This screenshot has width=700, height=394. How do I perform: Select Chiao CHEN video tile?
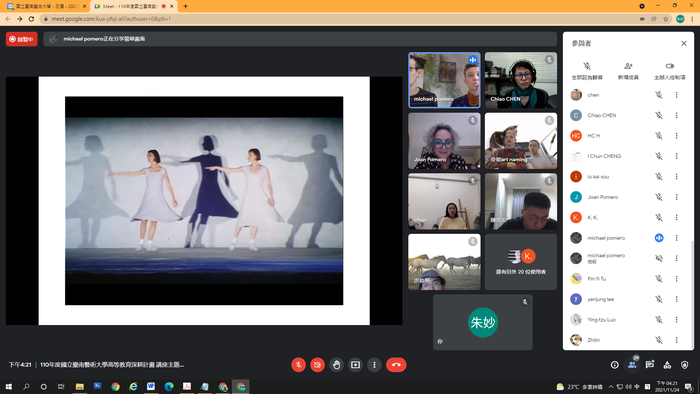[521, 80]
